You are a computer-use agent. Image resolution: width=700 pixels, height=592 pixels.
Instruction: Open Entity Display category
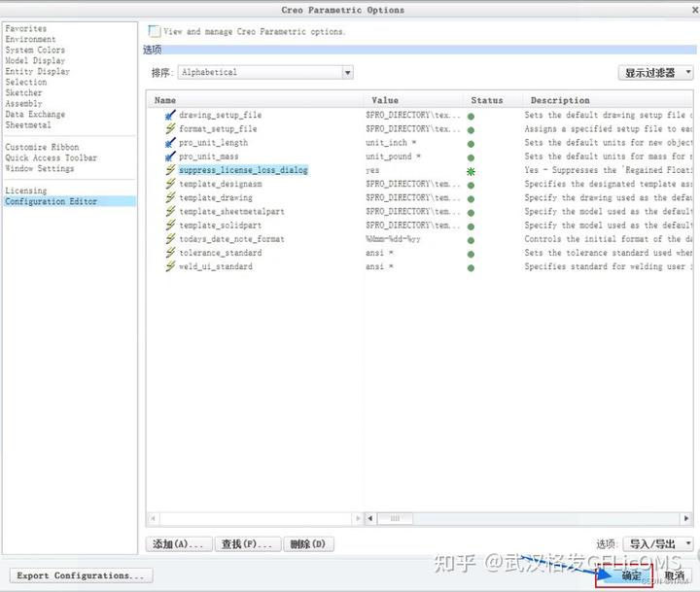(x=38, y=71)
